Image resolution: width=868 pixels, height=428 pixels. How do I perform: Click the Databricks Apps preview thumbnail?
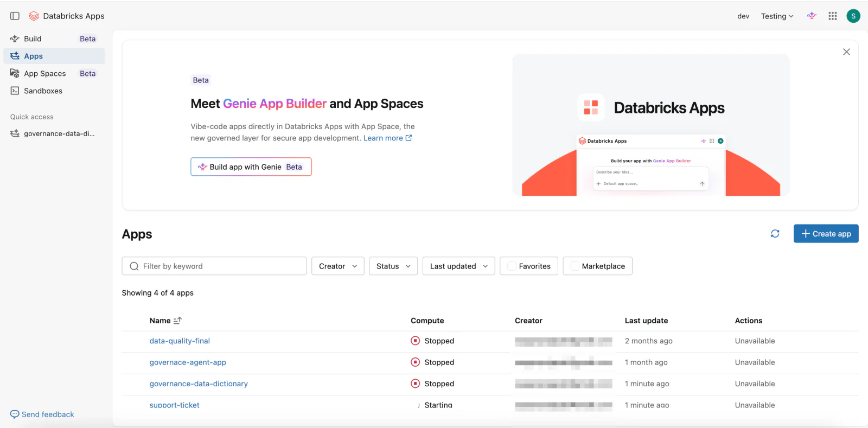[x=651, y=125]
